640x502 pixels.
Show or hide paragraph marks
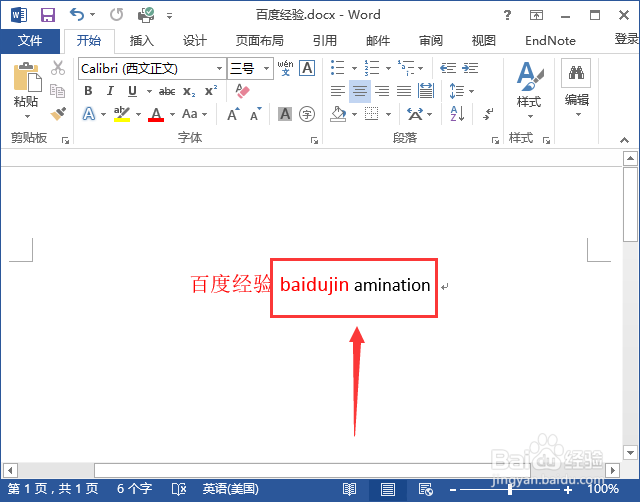pyautogui.click(x=488, y=114)
